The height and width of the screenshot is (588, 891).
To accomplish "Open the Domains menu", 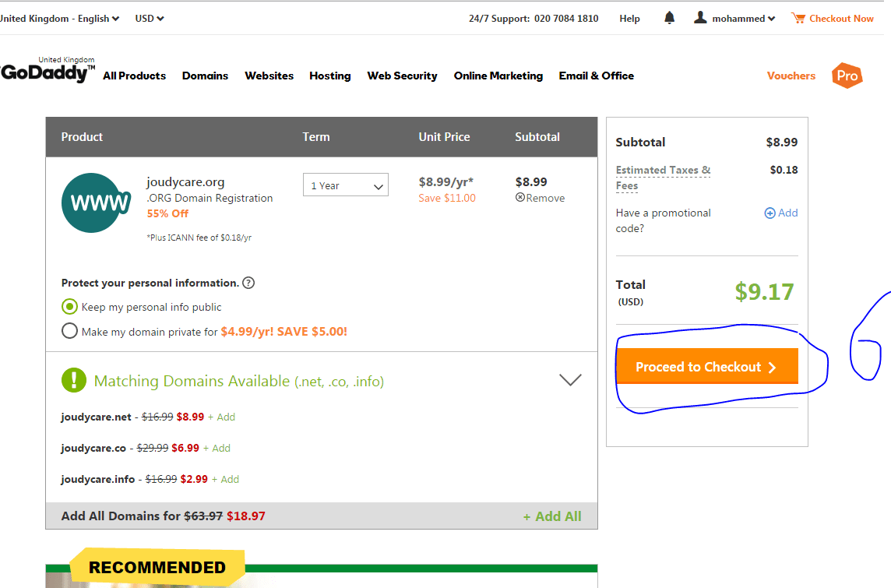I will [x=205, y=76].
